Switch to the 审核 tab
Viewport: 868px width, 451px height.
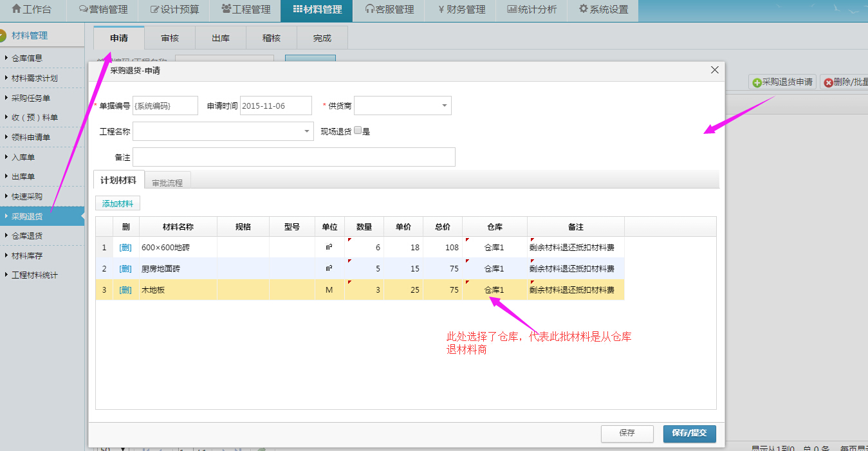(x=170, y=38)
